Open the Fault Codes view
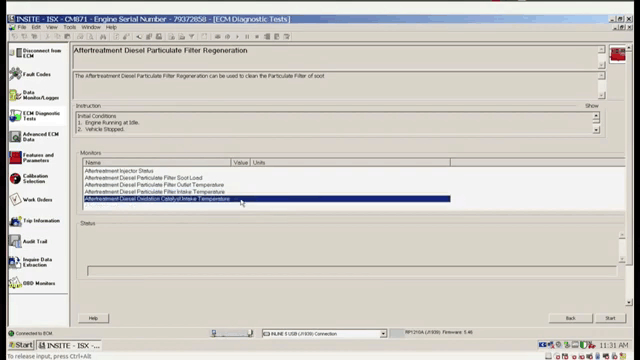This screenshot has height=360, width=640. pyautogui.click(x=30, y=74)
